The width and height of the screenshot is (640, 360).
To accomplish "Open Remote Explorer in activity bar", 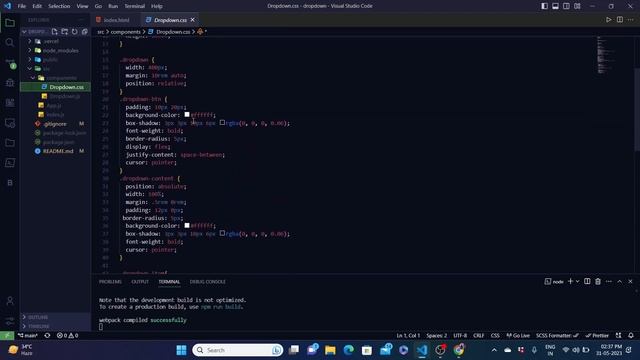I will [x=10, y=123].
